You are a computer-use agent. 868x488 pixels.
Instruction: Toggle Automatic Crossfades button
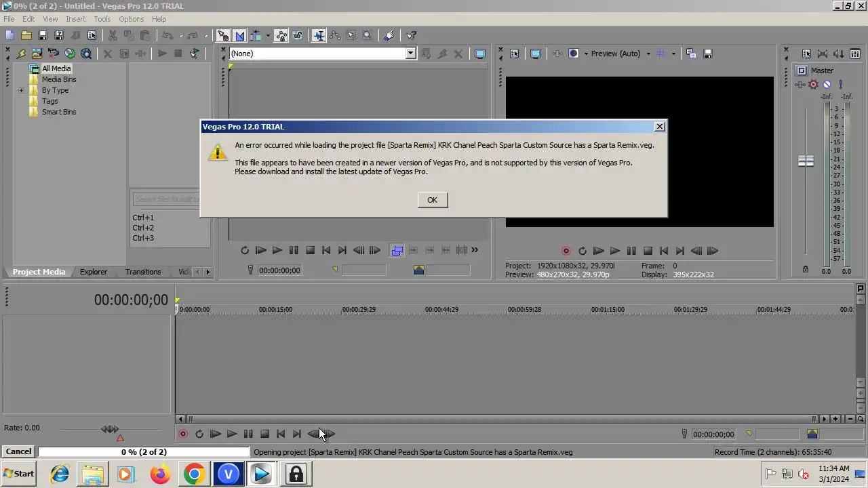239,35
